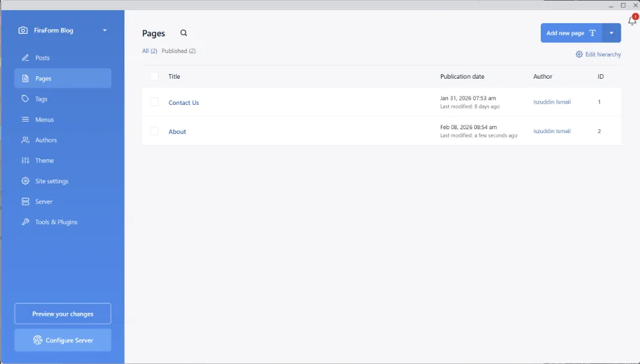Click 'Last modified: 8 days ago' text

[x=470, y=106]
